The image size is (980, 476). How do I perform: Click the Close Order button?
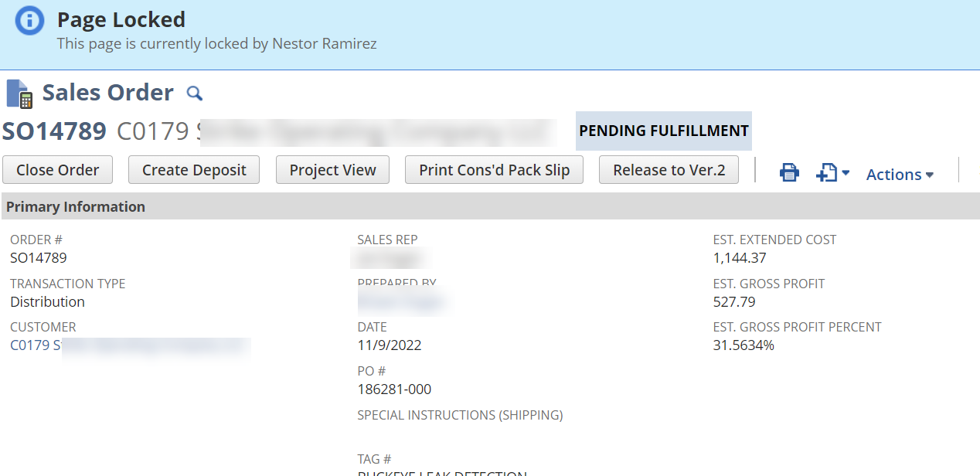click(x=57, y=169)
